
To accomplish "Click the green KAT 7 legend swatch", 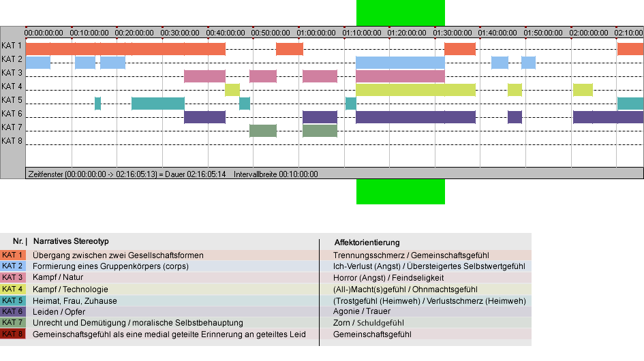I will 13,323.
